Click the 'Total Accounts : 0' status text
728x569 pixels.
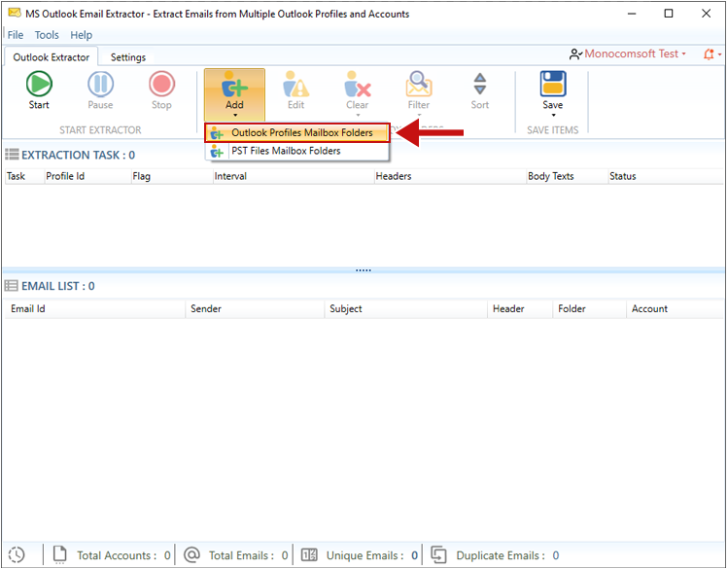[123, 555]
